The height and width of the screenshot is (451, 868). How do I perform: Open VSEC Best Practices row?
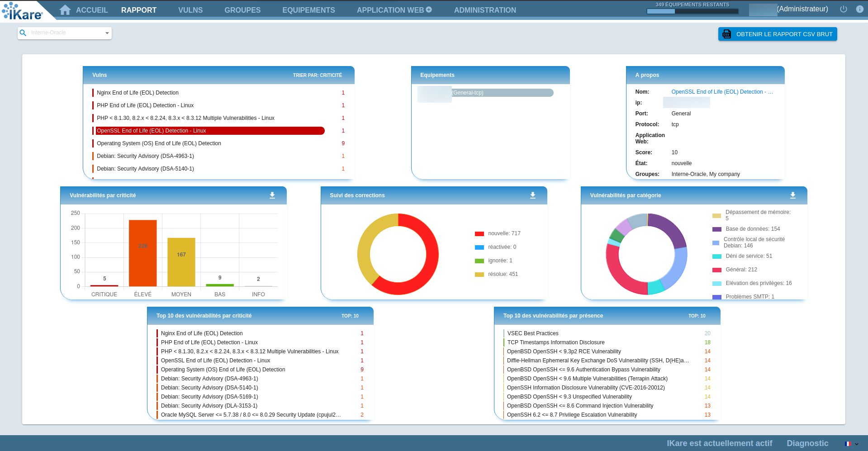(607, 333)
